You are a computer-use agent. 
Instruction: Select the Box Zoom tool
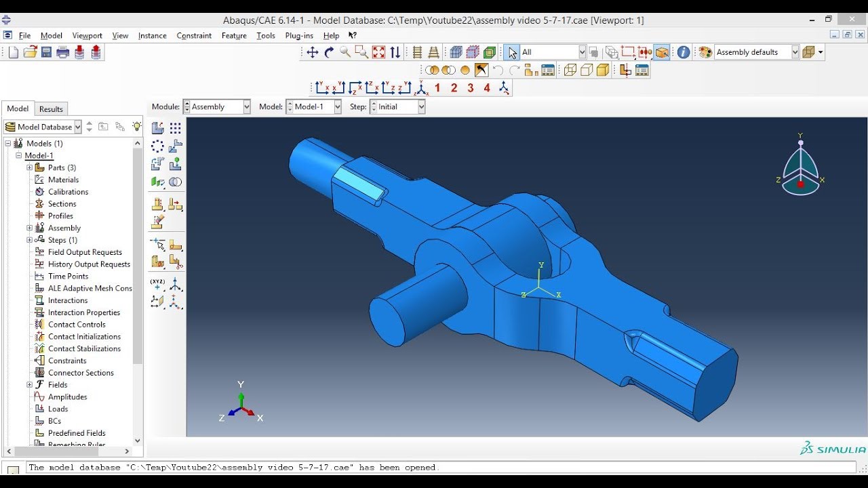click(x=361, y=52)
